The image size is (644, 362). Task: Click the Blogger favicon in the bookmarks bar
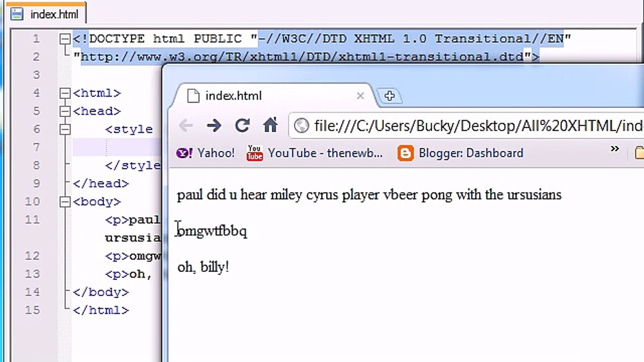[405, 153]
